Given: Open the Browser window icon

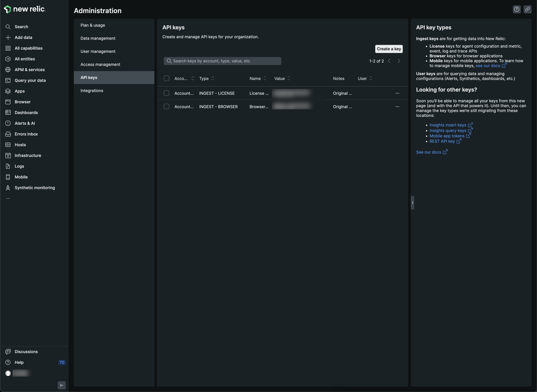Looking at the screenshot, I should (x=8, y=102).
